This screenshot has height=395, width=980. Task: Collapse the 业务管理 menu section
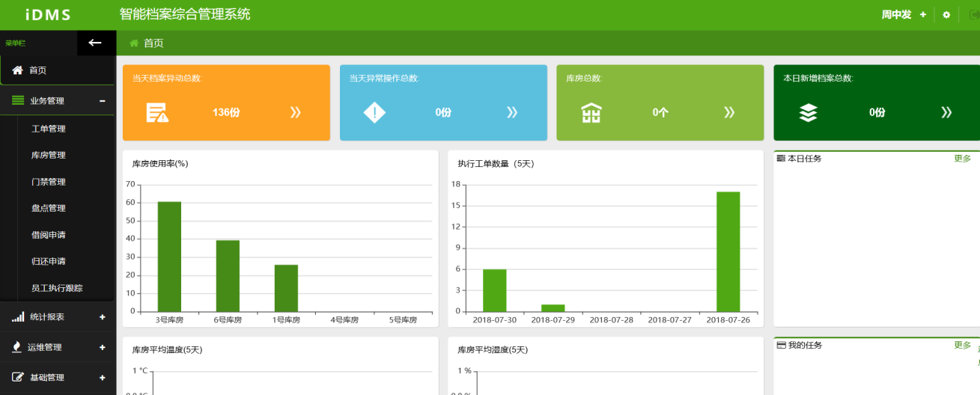(103, 101)
